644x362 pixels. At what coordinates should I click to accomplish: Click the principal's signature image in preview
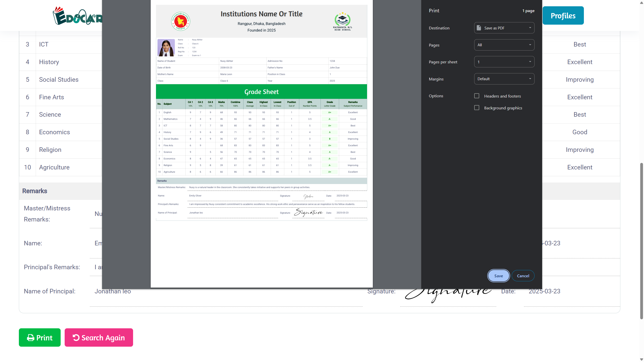click(308, 212)
